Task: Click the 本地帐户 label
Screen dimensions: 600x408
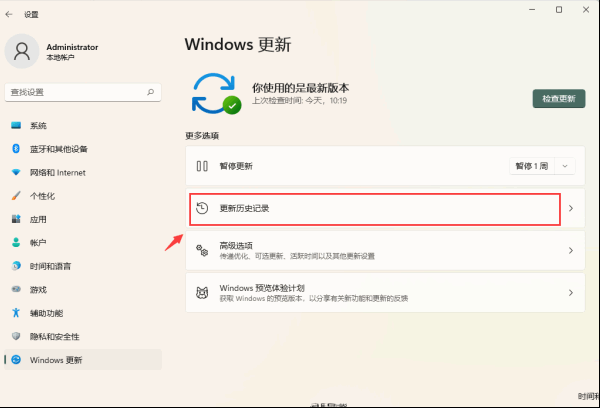Action: point(60,57)
